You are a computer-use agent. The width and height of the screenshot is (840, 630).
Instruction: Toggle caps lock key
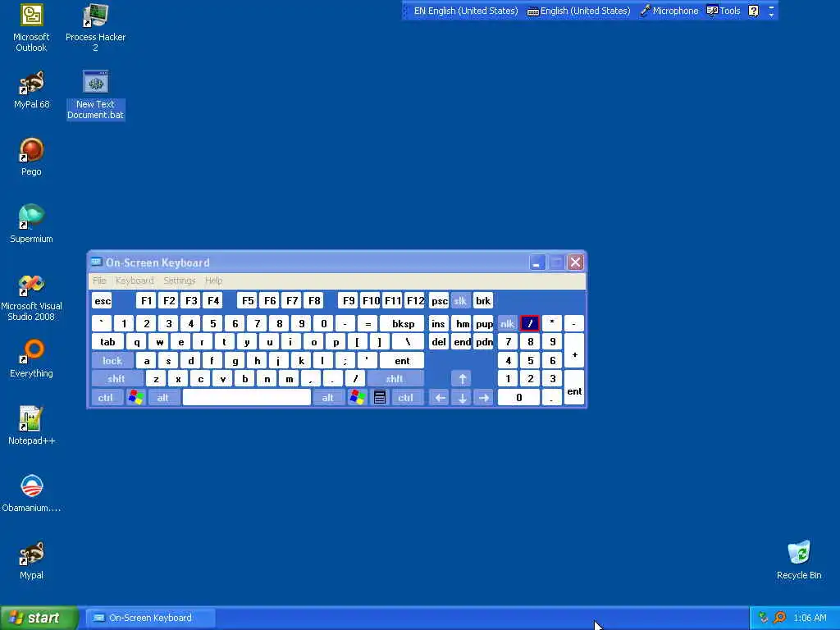coord(112,361)
